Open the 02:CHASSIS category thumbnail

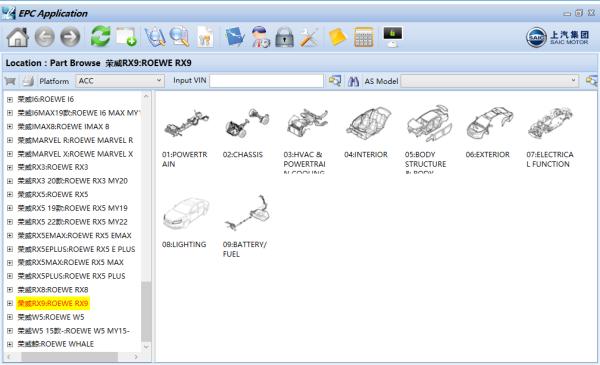[x=247, y=124]
